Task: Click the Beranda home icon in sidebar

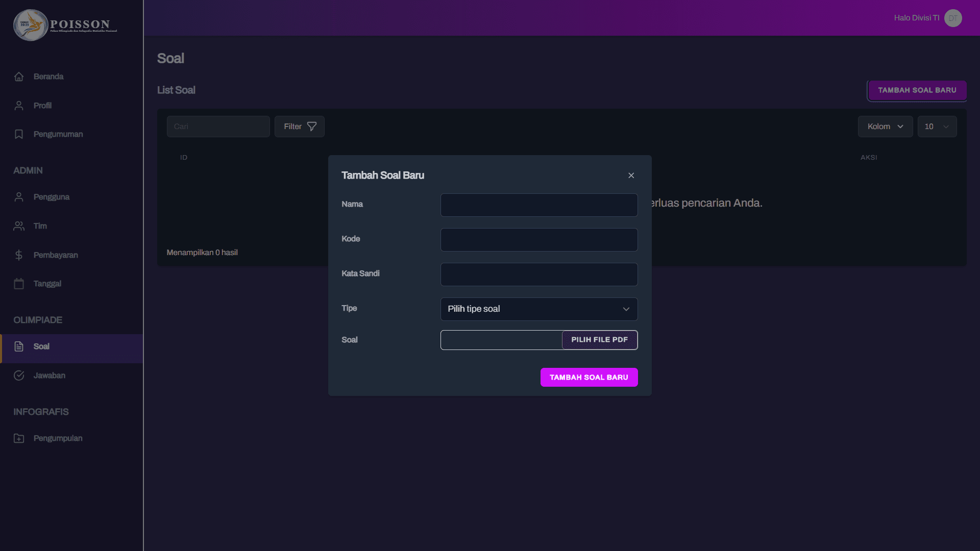Action: click(x=19, y=77)
